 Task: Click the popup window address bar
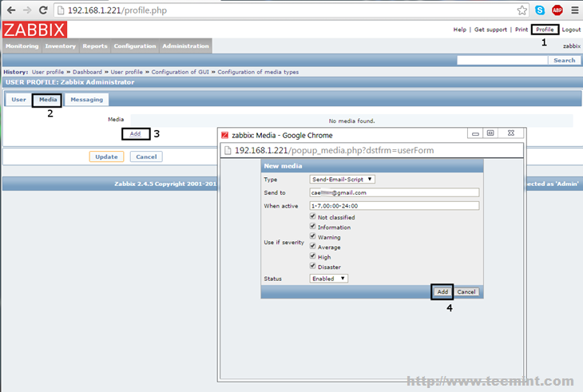372,150
